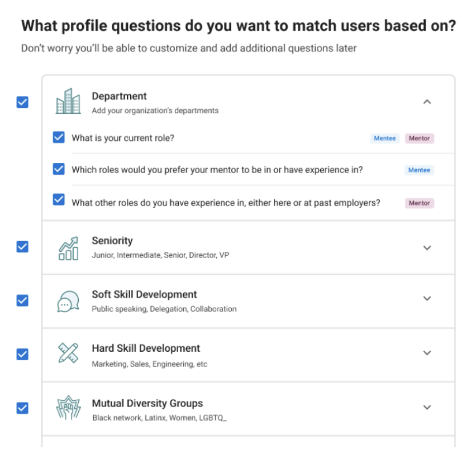The width and height of the screenshot is (476, 459).
Task: Expand the Mutual Diversity Groups section
Action: [x=427, y=407]
